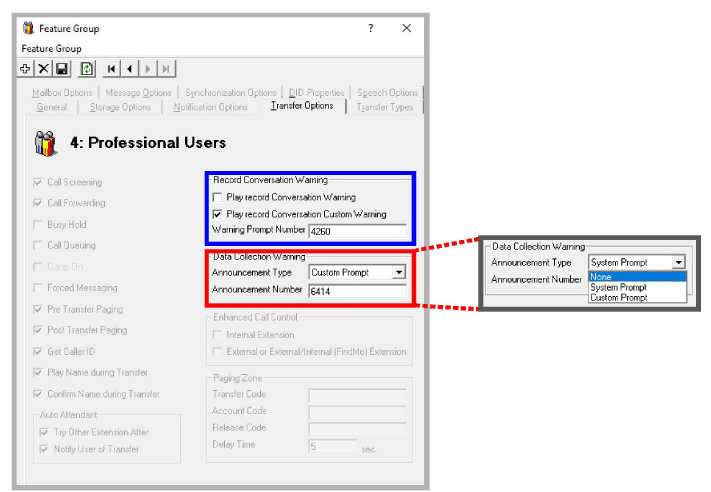Image resolution: width=711 pixels, height=492 pixels.
Task: Uncheck Play record Conversation Custom Warning
Action: [x=217, y=214]
